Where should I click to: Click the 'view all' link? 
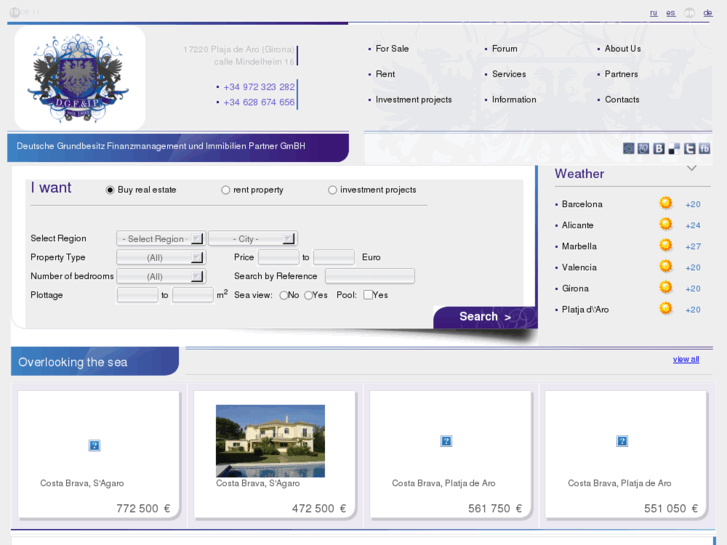tap(686, 359)
